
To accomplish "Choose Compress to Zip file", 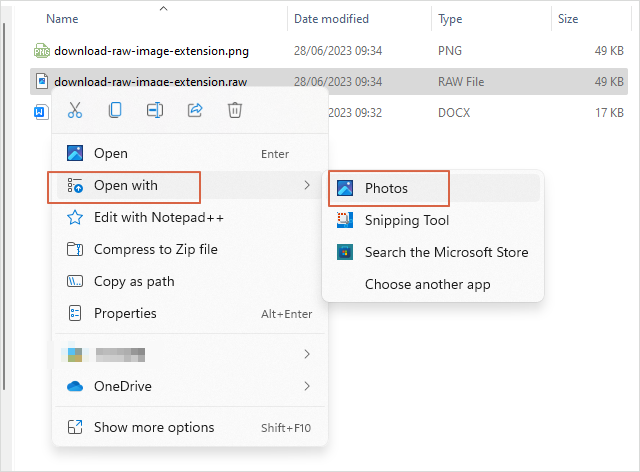I will click(155, 249).
